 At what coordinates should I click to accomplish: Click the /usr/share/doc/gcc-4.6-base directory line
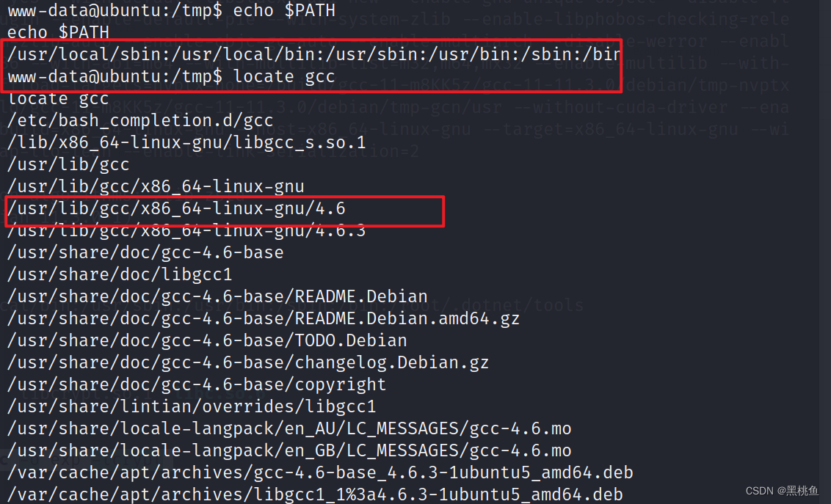point(145,252)
